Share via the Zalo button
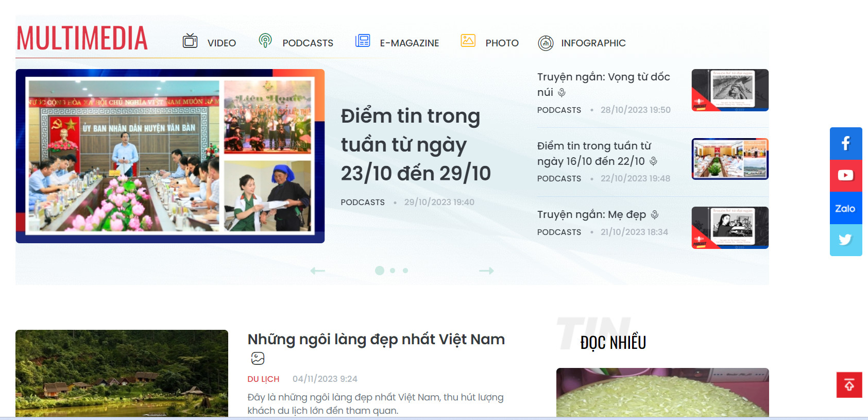Viewport: 868px width, 420px height. click(x=845, y=208)
